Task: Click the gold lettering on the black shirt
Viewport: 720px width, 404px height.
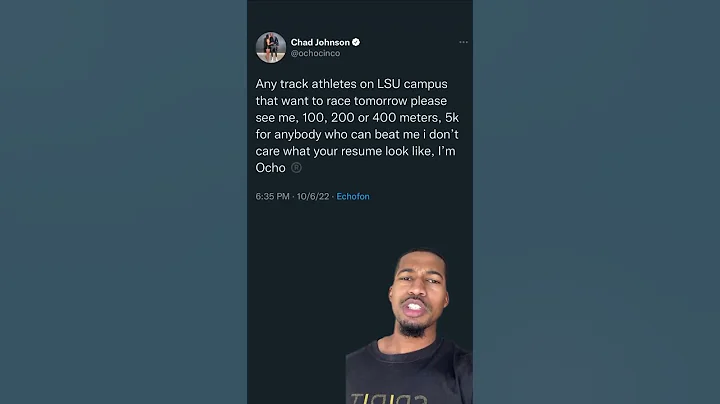Action: tap(388, 395)
